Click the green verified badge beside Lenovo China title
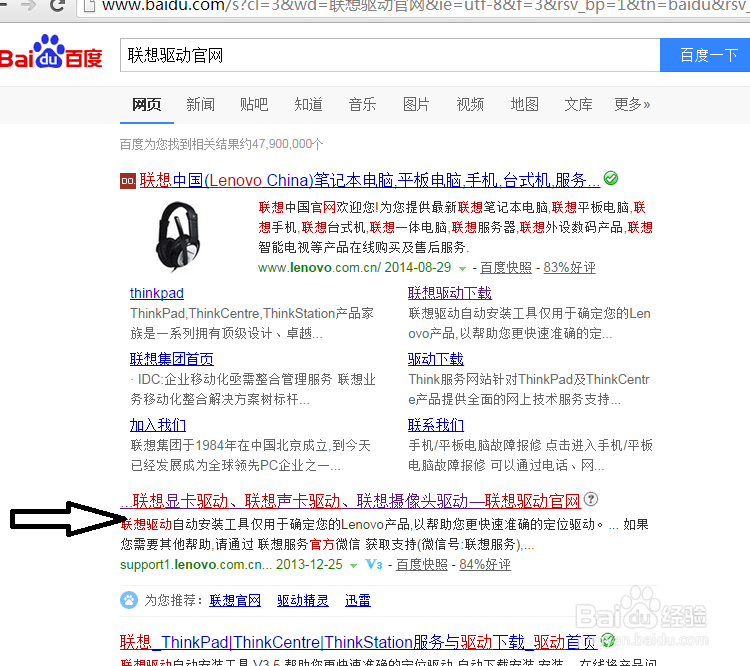750x666 pixels. click(x=611, y=178)
